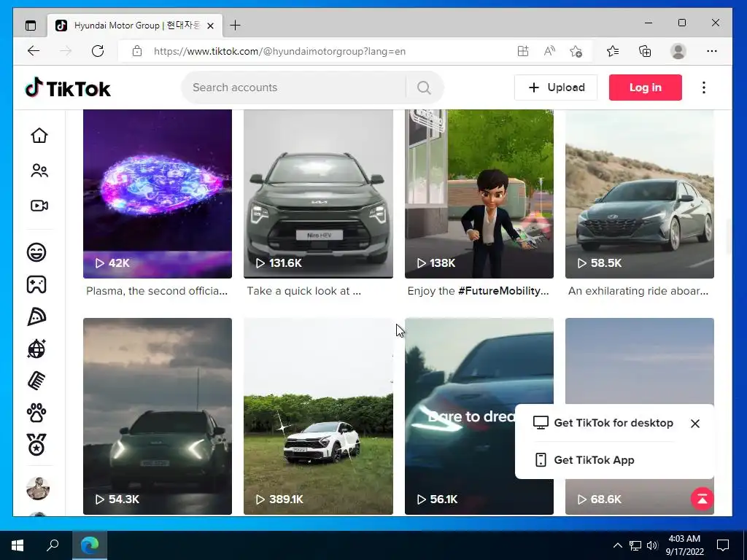Open the Plasma video with 42K views
Screen dimensions: 747x560
(x=158, y=194)
